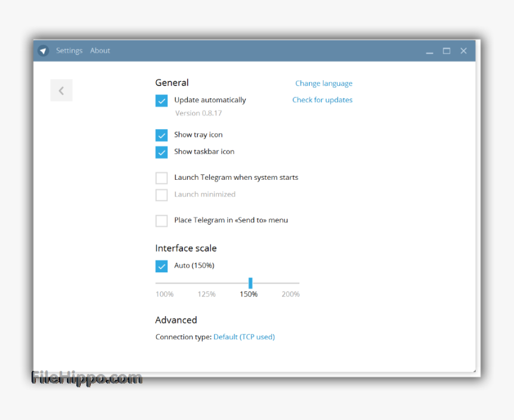Image resolution: width=514 pixels, height=420 pixels.
Task: Click the Advanced section heading
Action: click(x=176, y=320)
